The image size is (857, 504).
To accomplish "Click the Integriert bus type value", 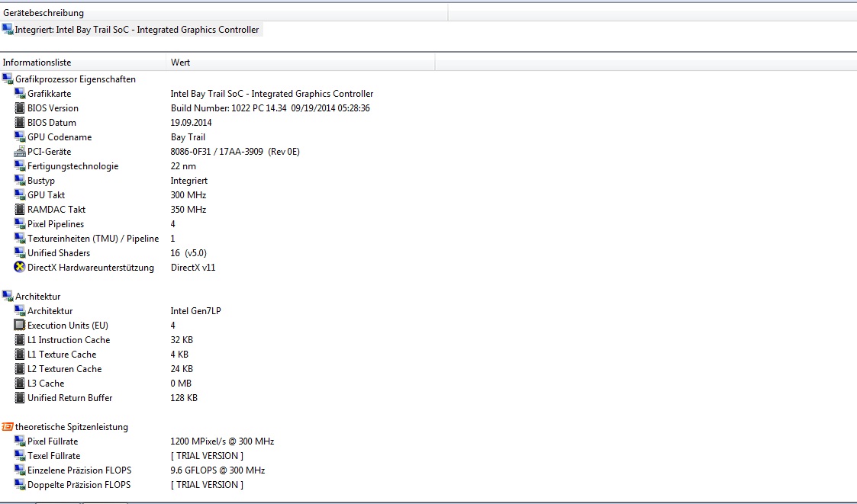I will coord(189,180).
